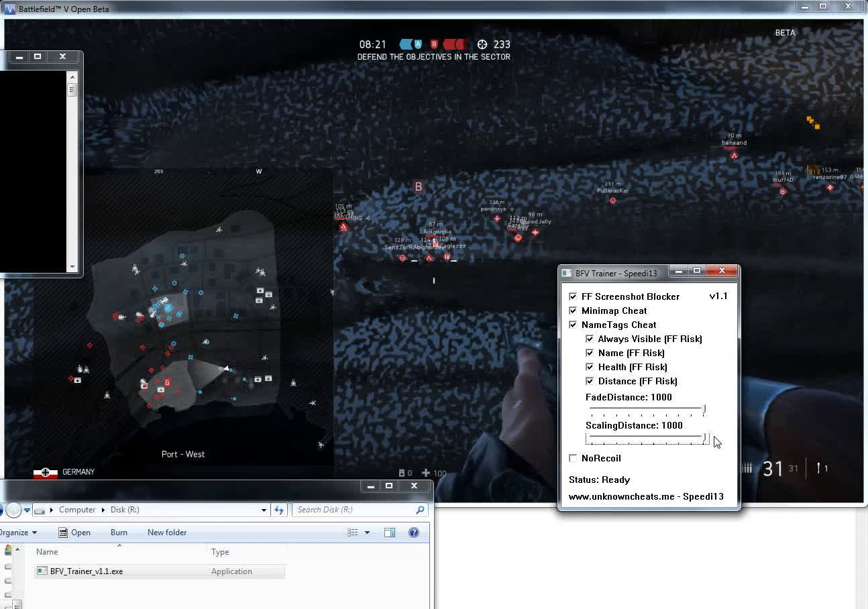Click the Burn toolbar button
This screenshot has height=609, width=868.
[119, 533]
